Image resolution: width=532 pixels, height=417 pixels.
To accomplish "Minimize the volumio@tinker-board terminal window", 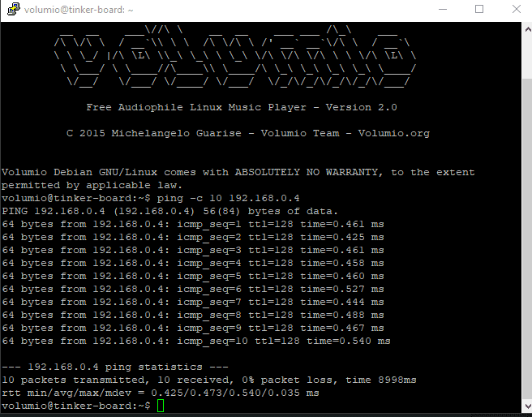I will (x=443, y=9).
